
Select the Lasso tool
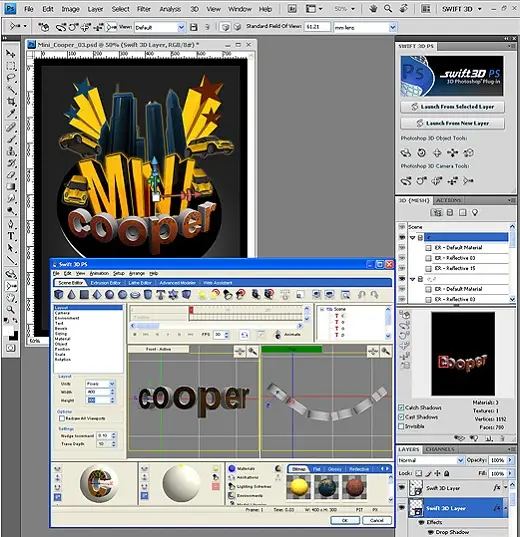tap(11, 78)
